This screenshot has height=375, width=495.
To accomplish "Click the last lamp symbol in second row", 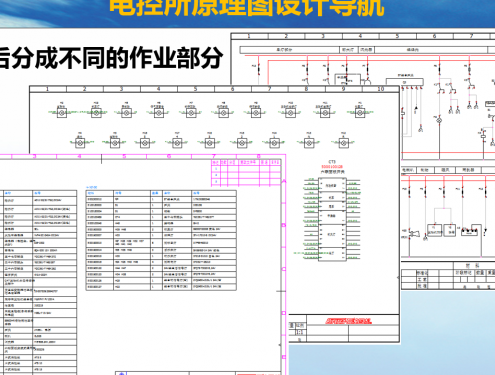I will 343,143.
